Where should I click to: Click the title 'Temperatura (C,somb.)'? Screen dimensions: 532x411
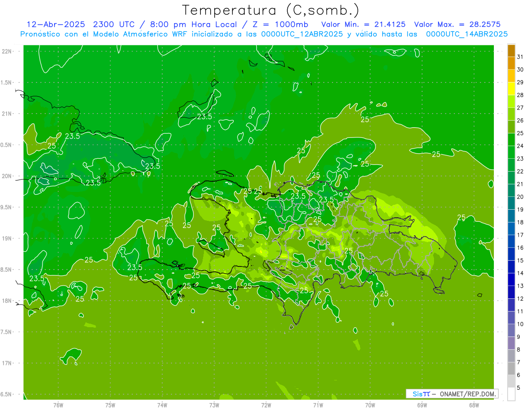point(271,10)
